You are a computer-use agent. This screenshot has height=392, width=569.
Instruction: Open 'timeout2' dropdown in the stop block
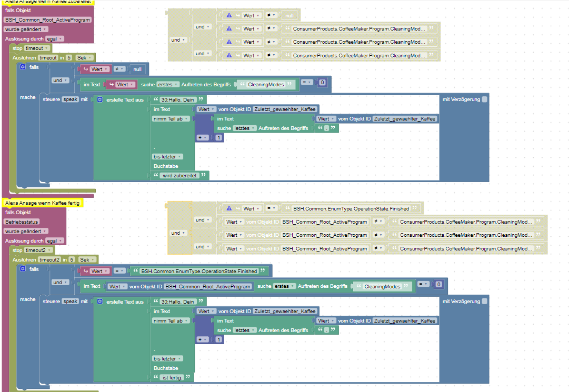pyautogui.click(x=38, y=250)
